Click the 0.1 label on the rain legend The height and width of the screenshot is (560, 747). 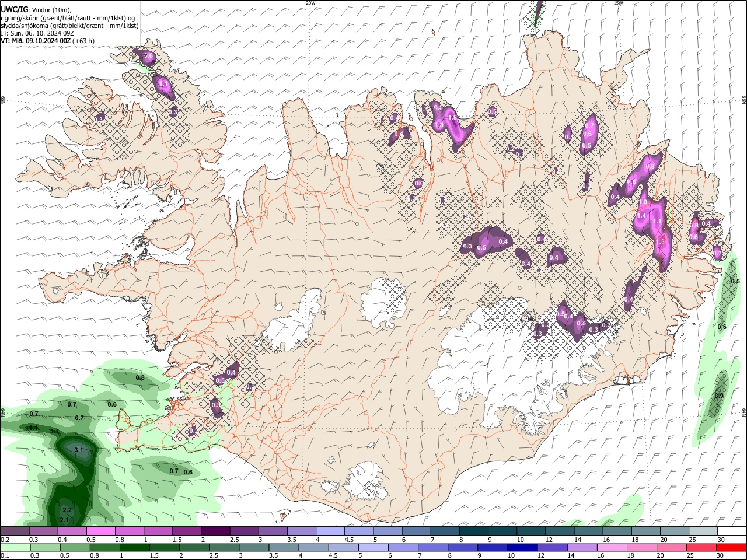(x=5, y=556)
